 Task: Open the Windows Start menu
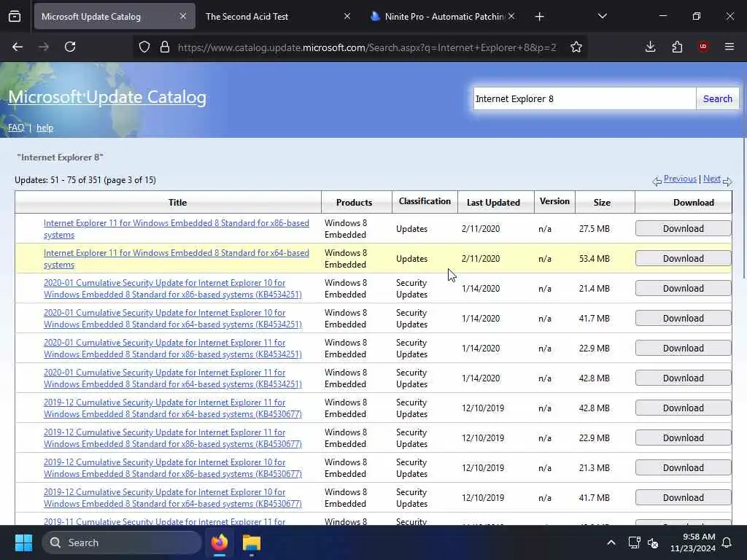point(23,542)
